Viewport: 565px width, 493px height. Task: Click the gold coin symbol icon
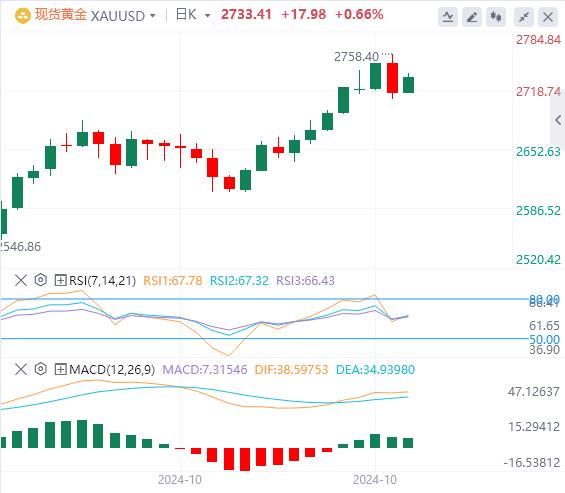23,16
